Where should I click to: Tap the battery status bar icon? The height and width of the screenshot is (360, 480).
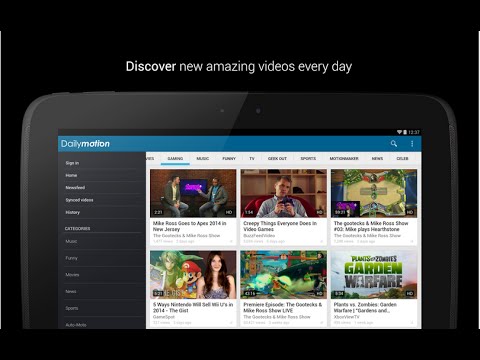pyautogui.click(x=405, y=132)
